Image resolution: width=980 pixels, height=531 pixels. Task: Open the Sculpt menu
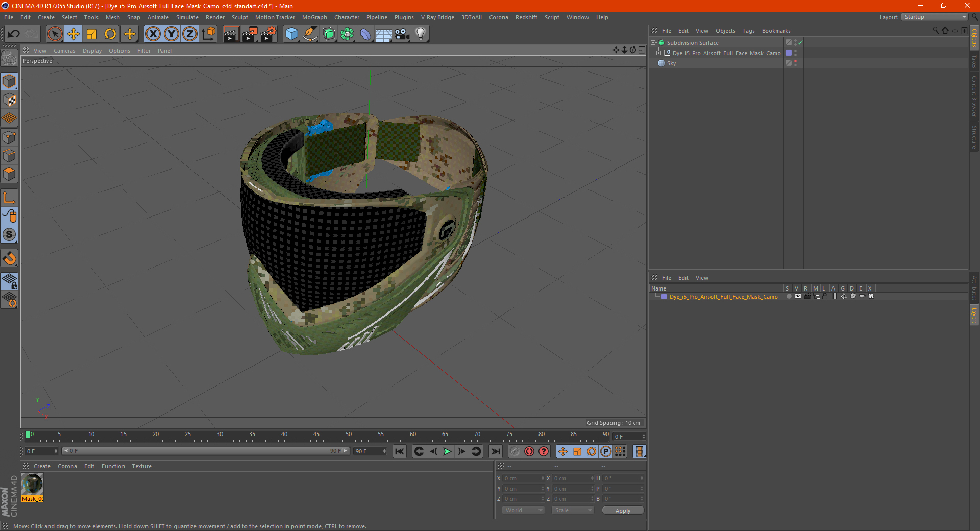coord(240,17)
